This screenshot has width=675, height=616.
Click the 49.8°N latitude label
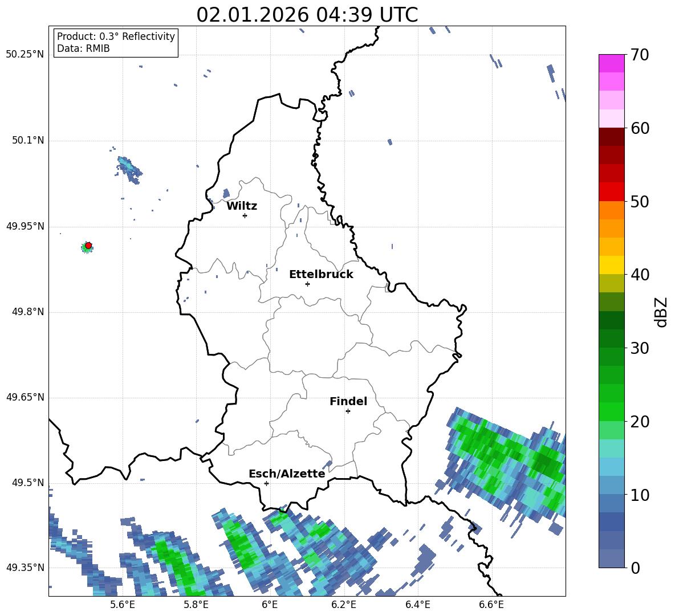(x=28, y=312)
